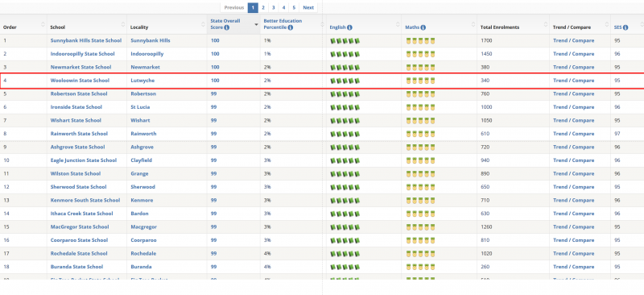This screenshot has height=295, width=644.
Task: Click SES value 97 for Rainworth
Action: (617, 134)
